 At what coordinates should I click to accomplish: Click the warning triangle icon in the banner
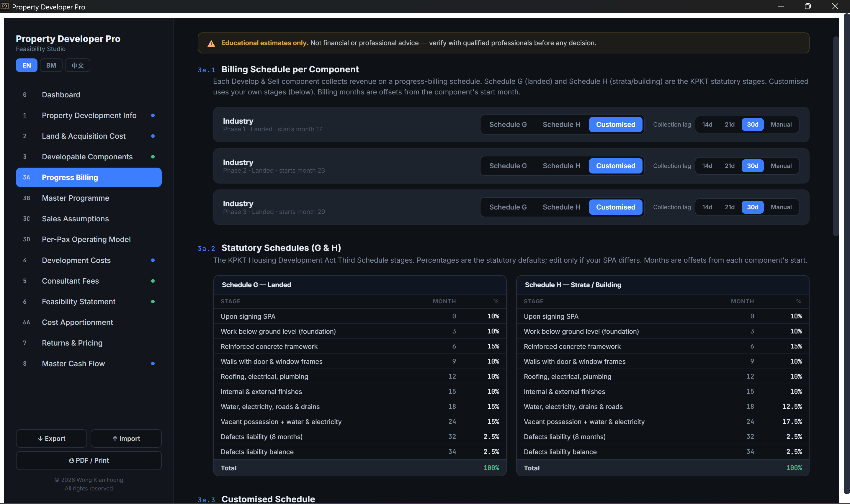[x=211, y=43]
